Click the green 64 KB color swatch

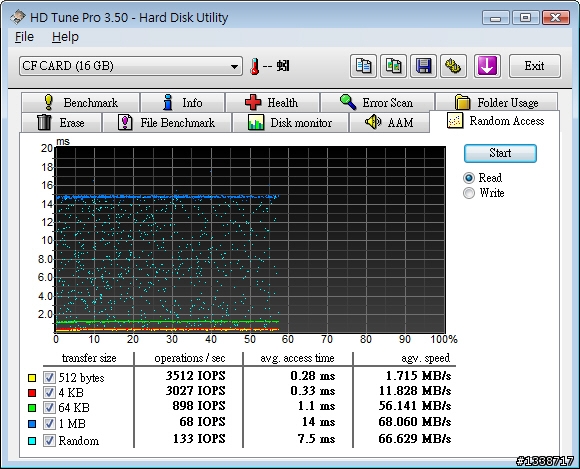click(32, 408)
